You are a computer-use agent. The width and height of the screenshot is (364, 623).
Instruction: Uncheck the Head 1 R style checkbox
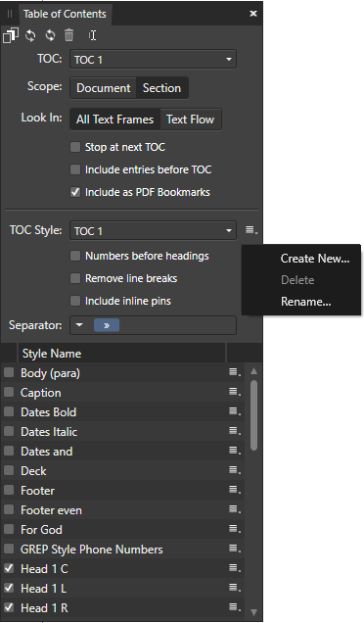(x=9, y=607)
